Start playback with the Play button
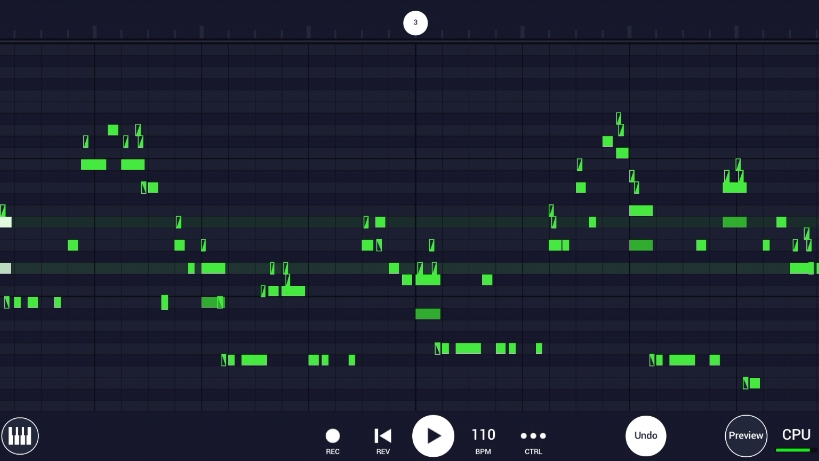This screenshot has height=461, width=819. coord(433,436)
